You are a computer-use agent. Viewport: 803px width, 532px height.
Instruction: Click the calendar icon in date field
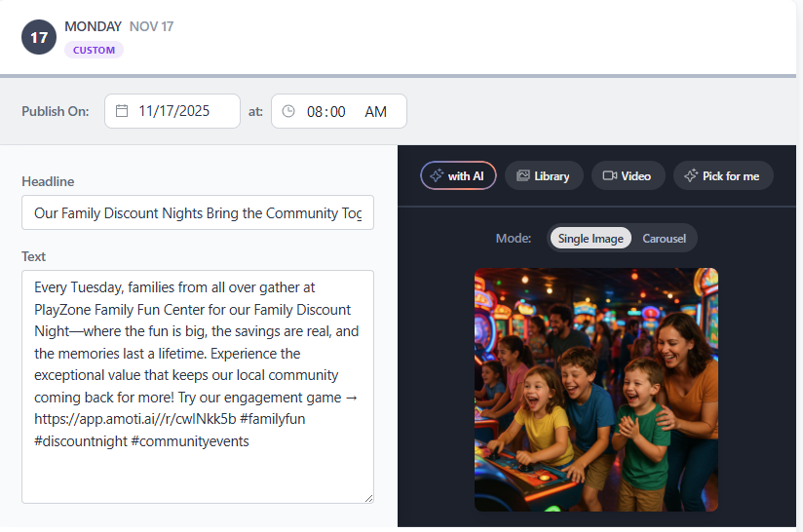[x=122, y=111]
